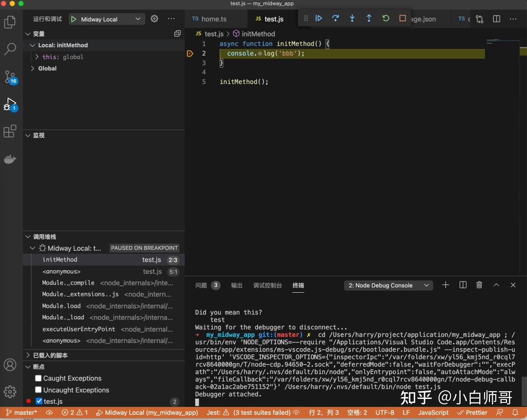This screenshot has height=420, width=527.
Task: Open launch.json via debug gear icon
Action: (x=154, y=19)
